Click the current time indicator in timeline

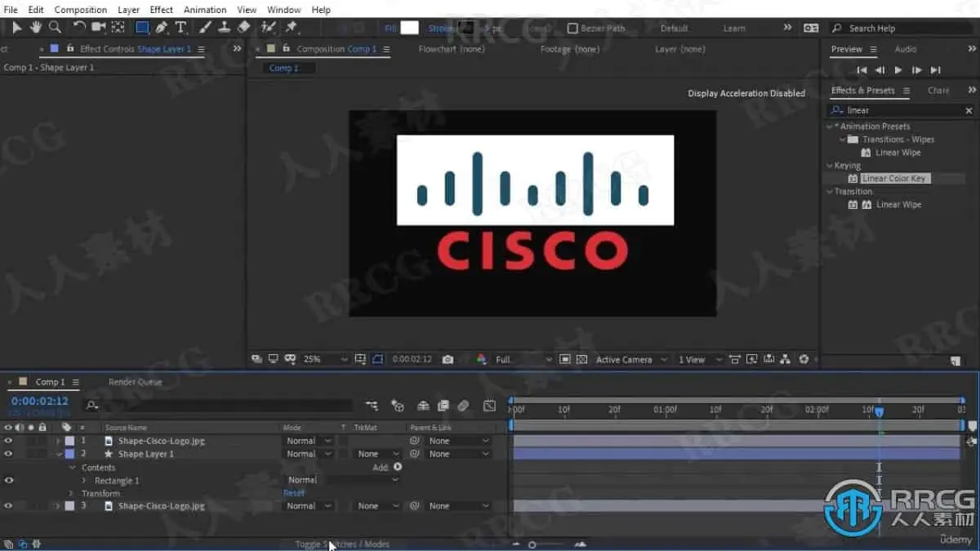tap(879, 411)
